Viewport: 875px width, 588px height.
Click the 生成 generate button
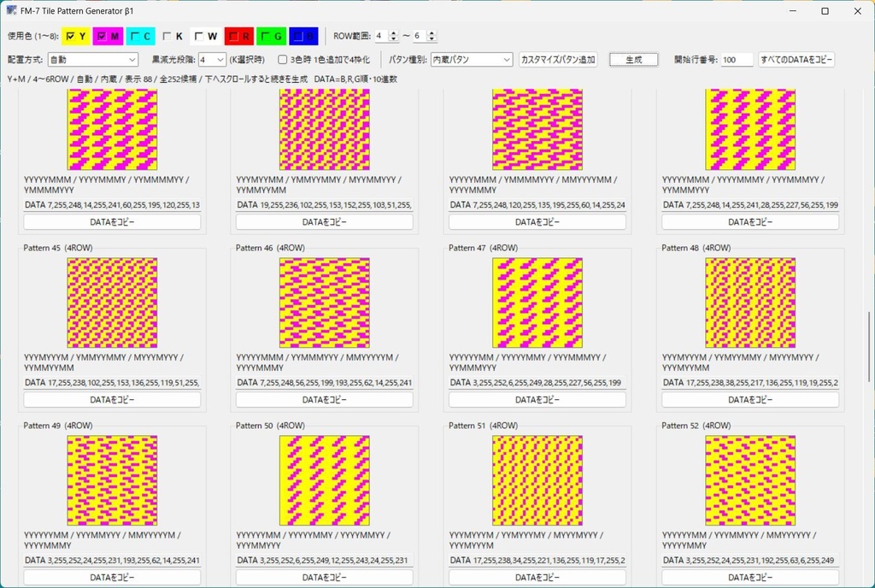point(634,60)
